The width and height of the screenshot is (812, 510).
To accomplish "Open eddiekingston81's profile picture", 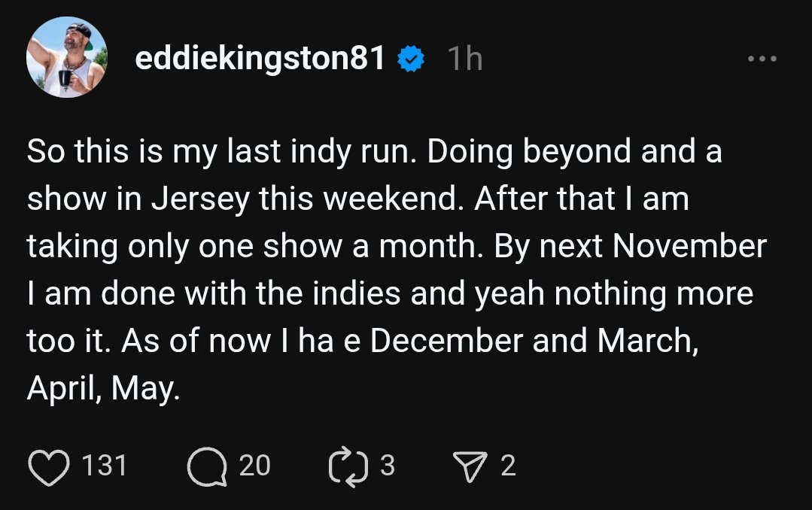I will [x=66, y=59].
